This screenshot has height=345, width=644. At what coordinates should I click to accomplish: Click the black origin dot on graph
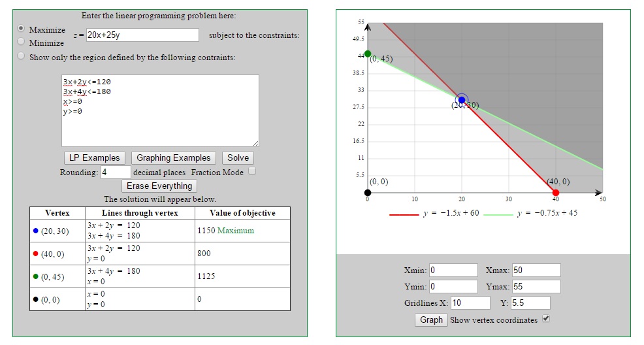point(368,193)
